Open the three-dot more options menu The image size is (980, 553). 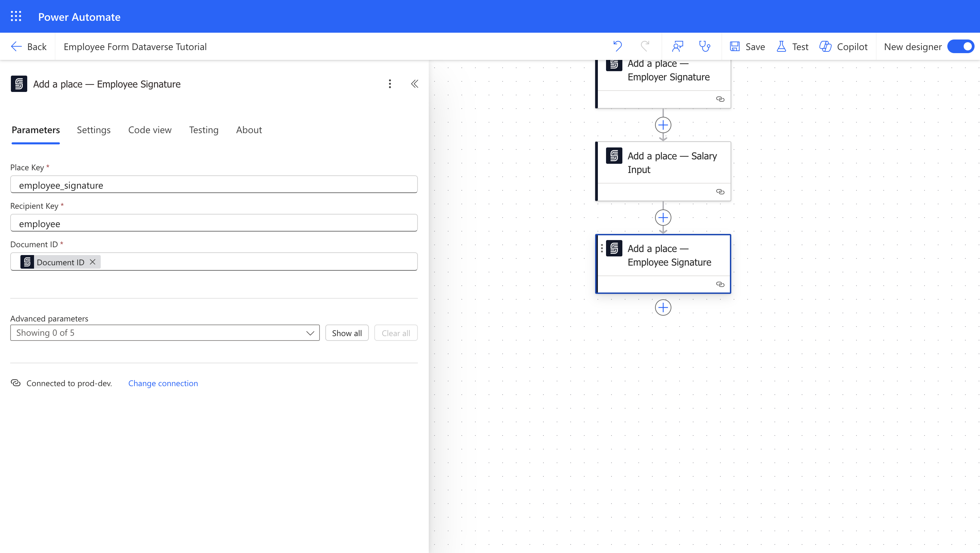click(390, 84)
